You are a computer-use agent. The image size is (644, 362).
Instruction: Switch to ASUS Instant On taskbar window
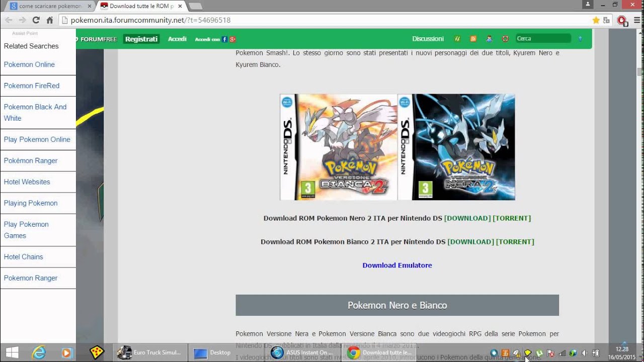(303, 352)
